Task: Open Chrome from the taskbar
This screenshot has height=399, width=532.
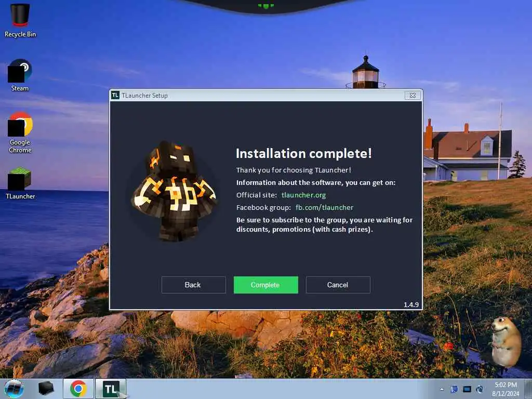Action: 78,389
